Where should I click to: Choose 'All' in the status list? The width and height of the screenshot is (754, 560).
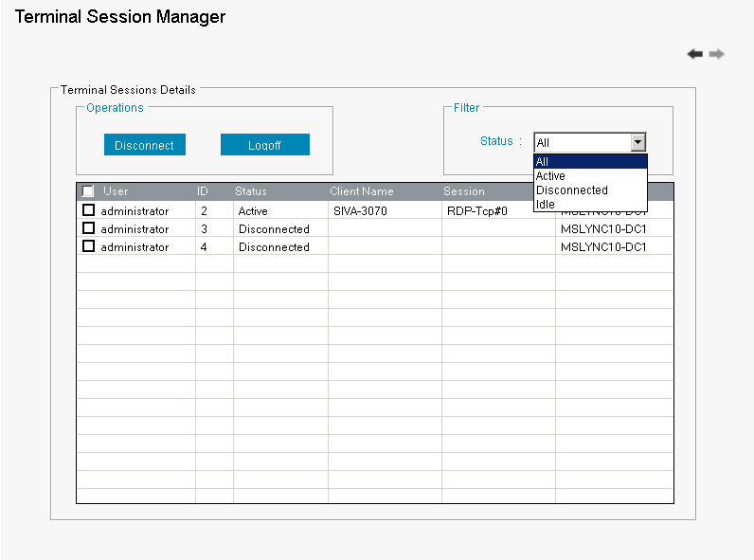coord(590,161)
